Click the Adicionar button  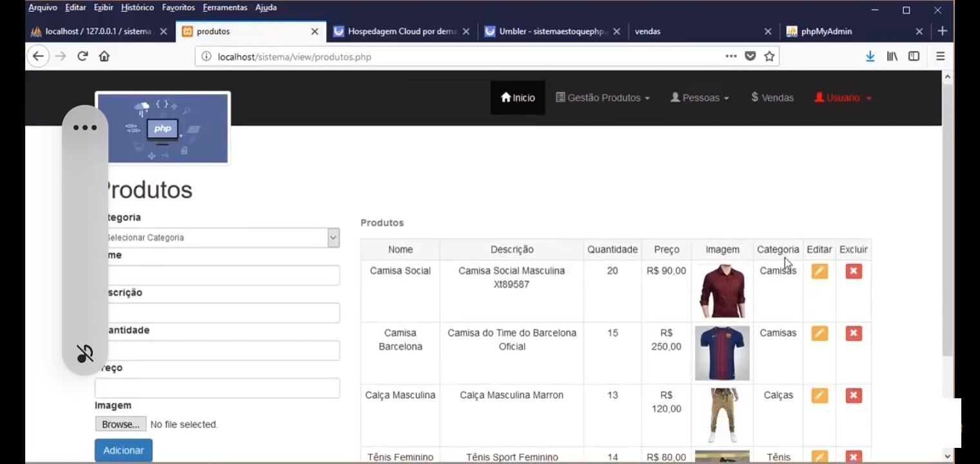point(124,450)
